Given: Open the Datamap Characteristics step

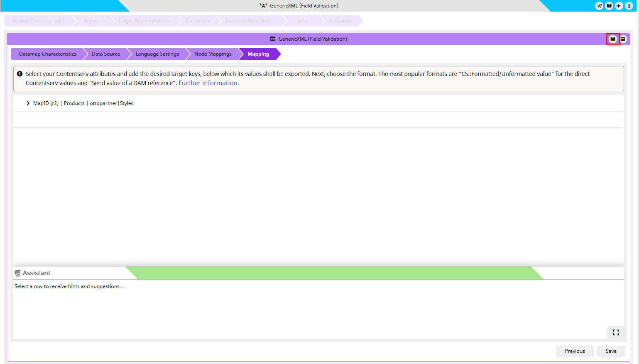Looking at the screenshot, I should [x=47, y=54].
